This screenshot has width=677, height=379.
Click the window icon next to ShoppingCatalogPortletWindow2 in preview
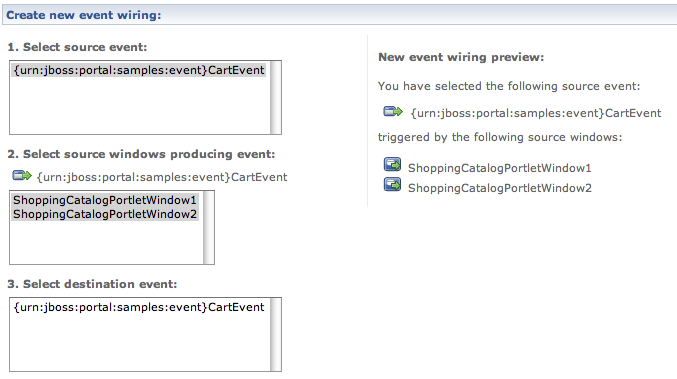392,185
